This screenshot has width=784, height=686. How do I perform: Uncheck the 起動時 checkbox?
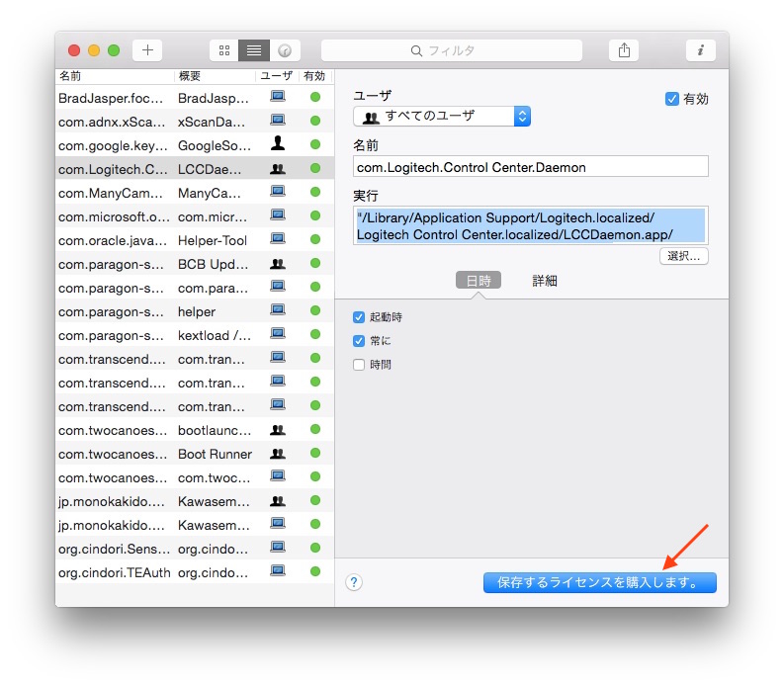[359, 317]
